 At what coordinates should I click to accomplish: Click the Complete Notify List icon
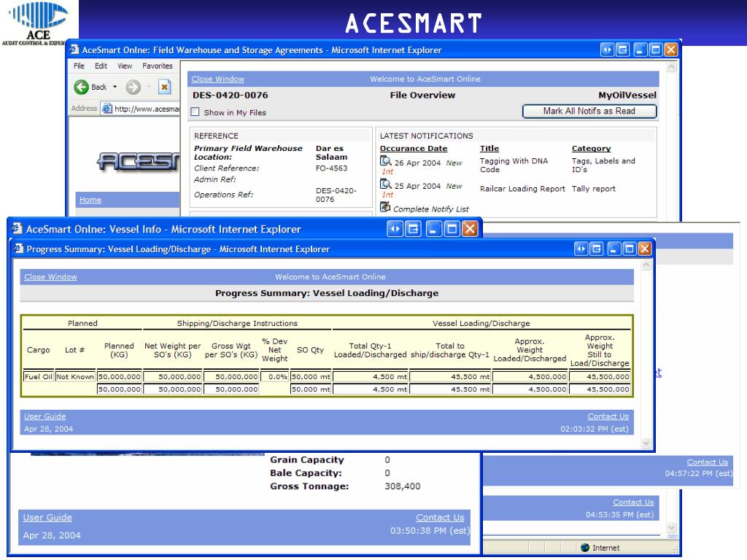tap(385, 207)
